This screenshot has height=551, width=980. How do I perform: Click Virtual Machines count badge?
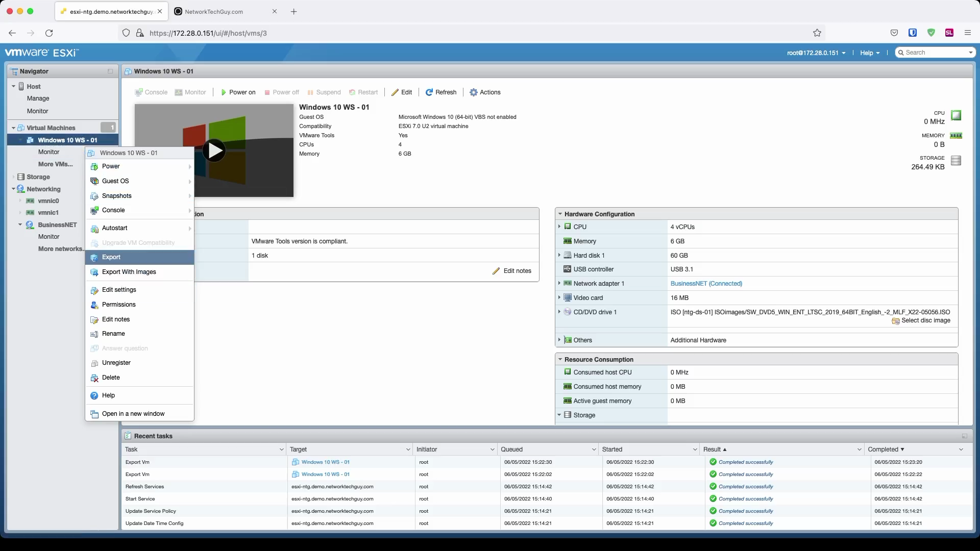pos(108,128)
